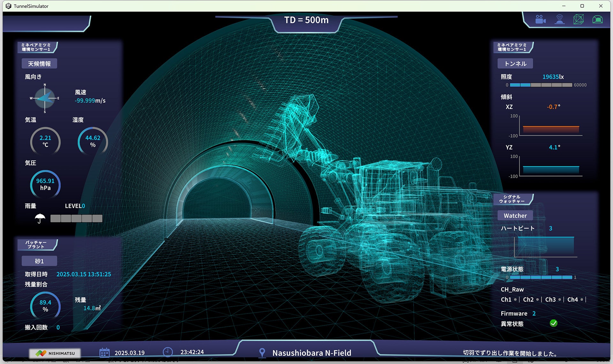
Task: Click the umbrella rainfall icon
Action: pos(40,218)
